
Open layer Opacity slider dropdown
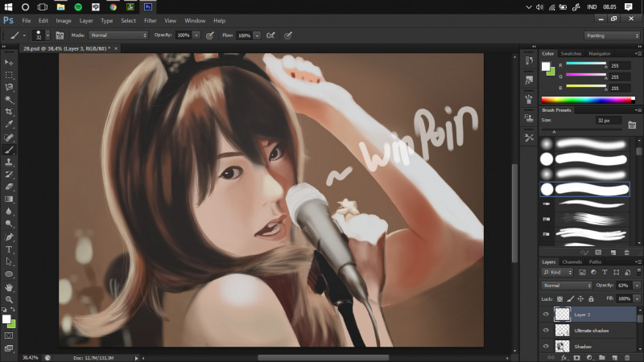[637, 286]
